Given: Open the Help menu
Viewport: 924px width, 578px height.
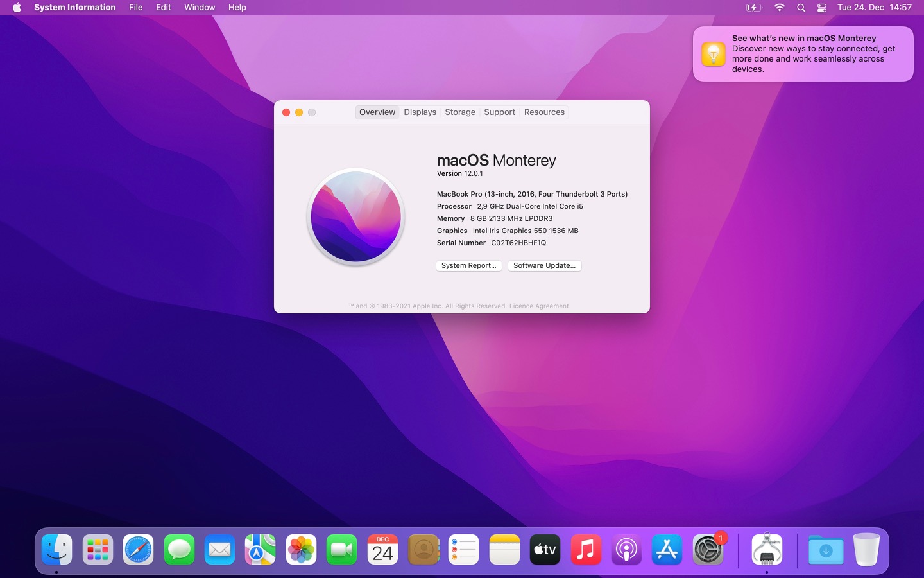Looking at the screenshot, I should click(x=237, y=8).
